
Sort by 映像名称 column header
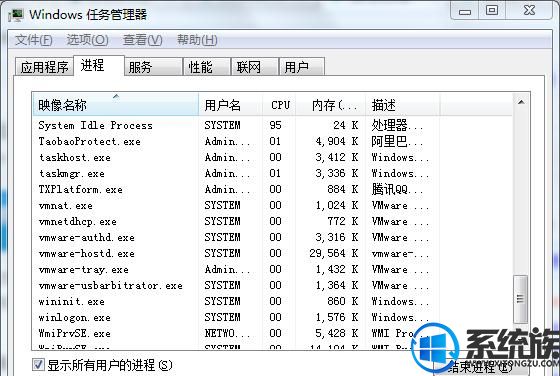point(115,105)
